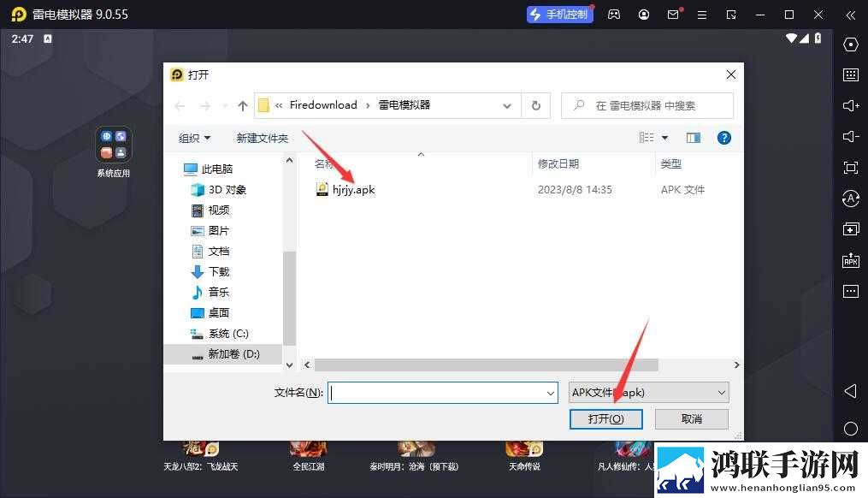This screenshot has width=868, height=498.
Task: Close the 打开 dialog with X
Action: pyautogui.click(x=730, y=74)
